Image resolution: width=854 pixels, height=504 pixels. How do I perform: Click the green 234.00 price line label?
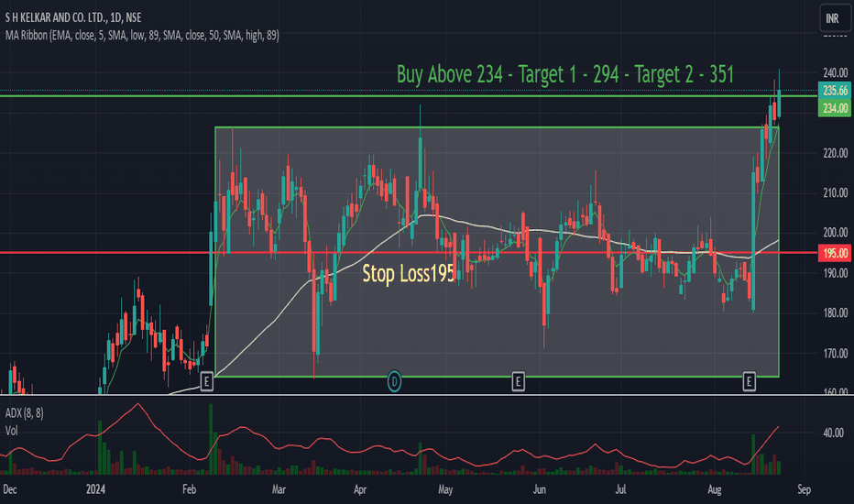(x=835, y=108)
